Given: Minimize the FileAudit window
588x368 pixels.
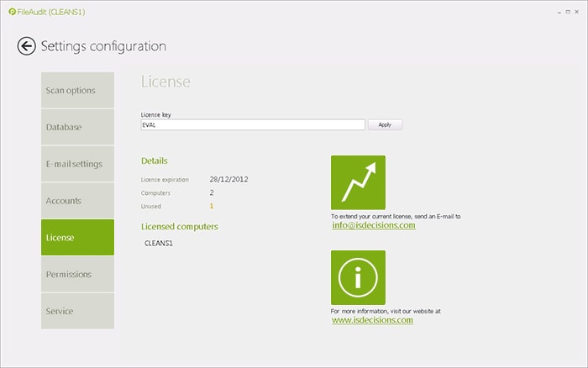Looking at the screenshot, I should (557, 13).
